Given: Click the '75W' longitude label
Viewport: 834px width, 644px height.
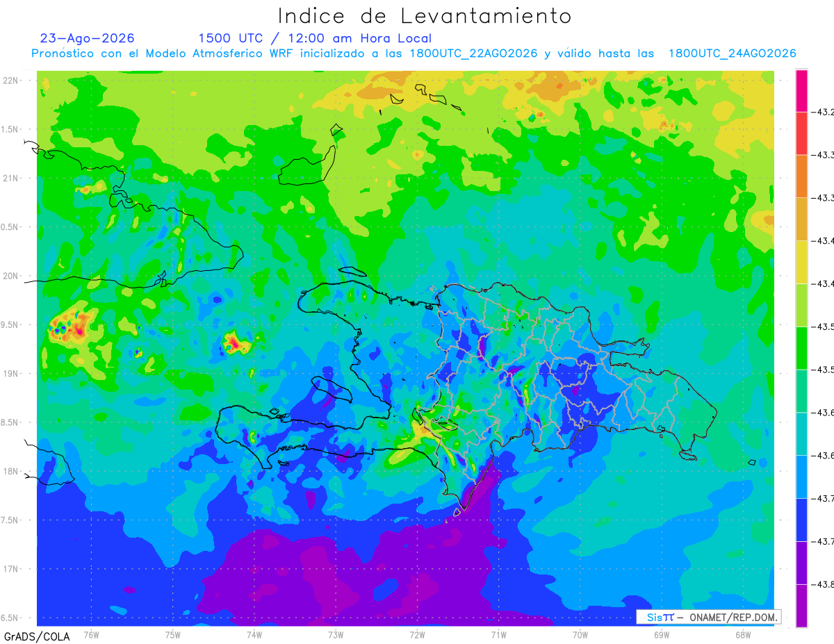Looking at the screenshot, I should (172, 634).
